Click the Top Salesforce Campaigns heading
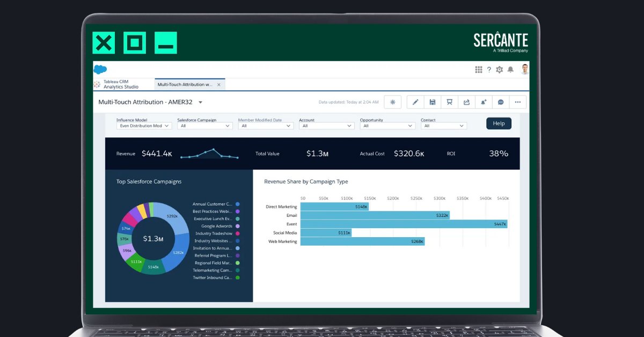 coord(149,182)
